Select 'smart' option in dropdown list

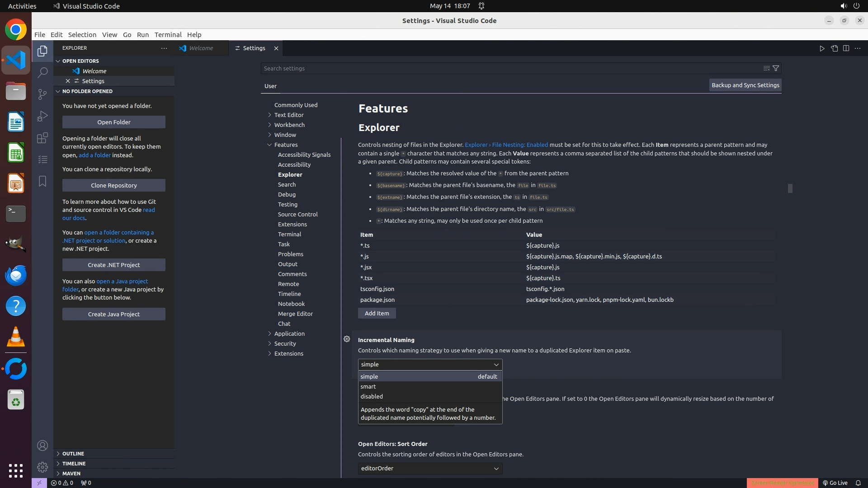pos(368,386)
